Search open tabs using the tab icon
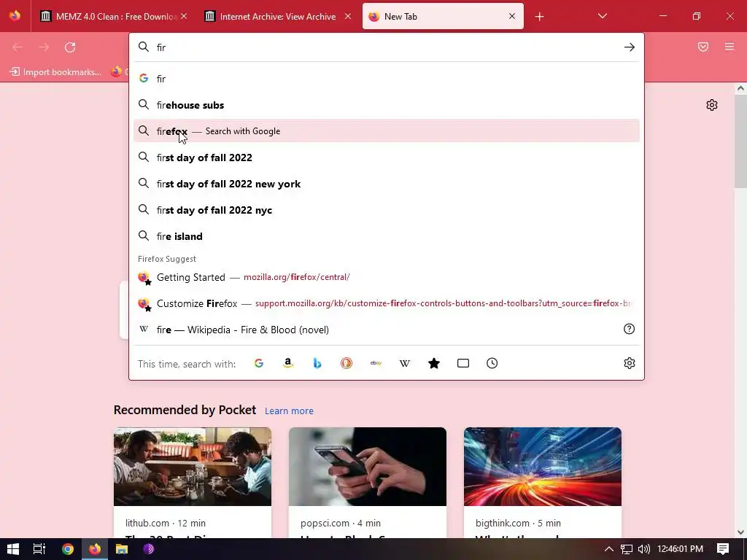Screen dimensions: 747x560 click(x=463, y=363)
